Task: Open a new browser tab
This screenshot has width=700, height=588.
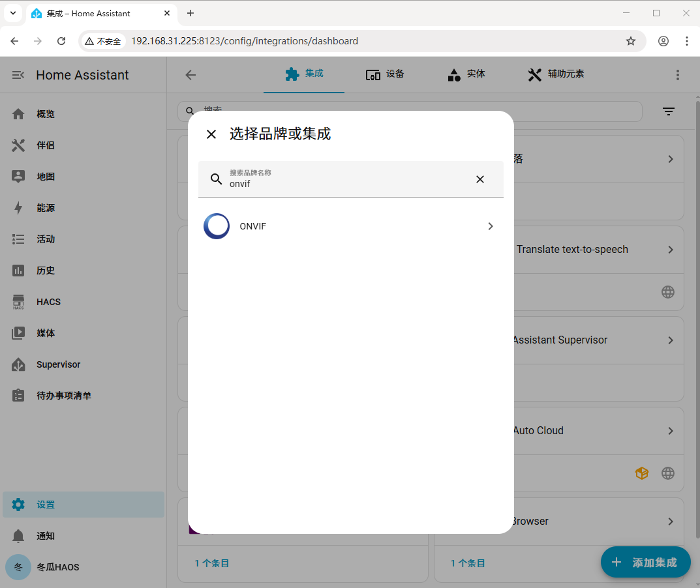Action: (x=190, y=14)
